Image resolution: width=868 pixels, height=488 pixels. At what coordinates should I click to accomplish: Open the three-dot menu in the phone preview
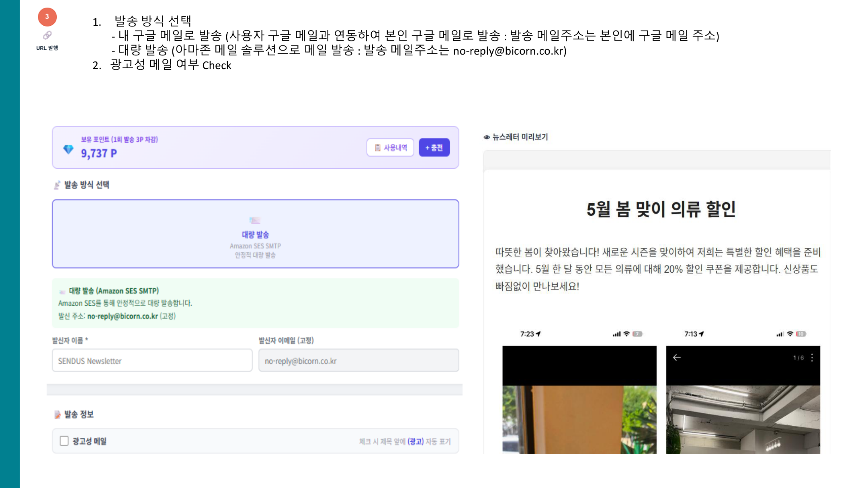pyautogui.click(x=812, y=357)
